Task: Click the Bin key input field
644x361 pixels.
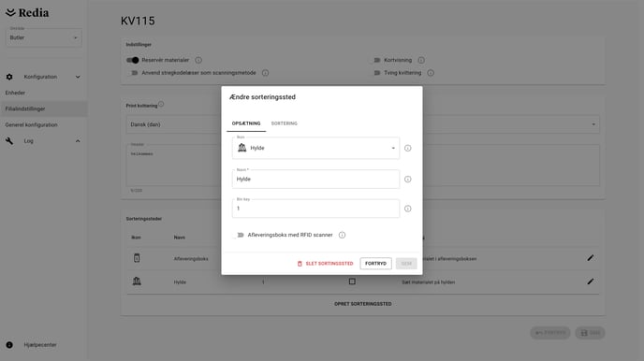Action: [x=315, y=209]
